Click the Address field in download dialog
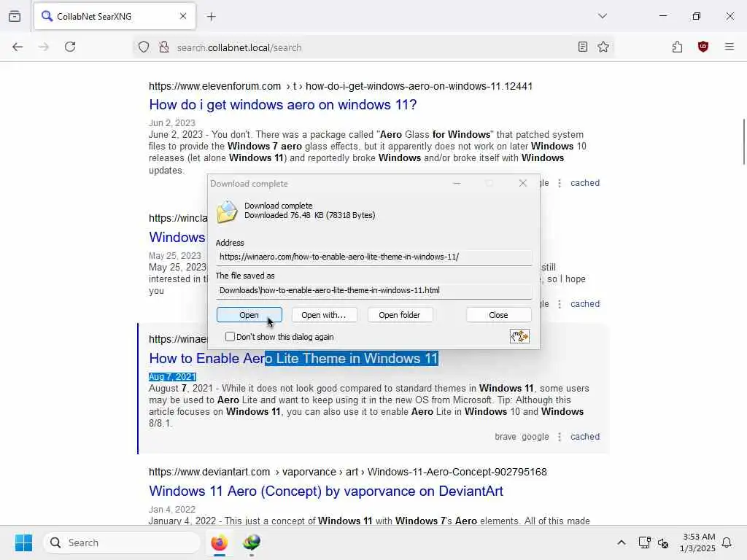The width and height of the screenshot is (747, 560). point(373,257)
